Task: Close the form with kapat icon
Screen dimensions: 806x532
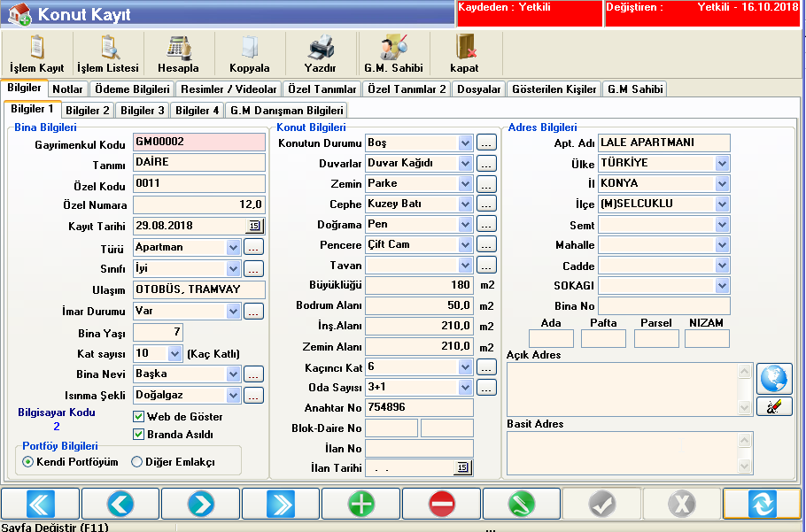Action: (x=464, y=54)
